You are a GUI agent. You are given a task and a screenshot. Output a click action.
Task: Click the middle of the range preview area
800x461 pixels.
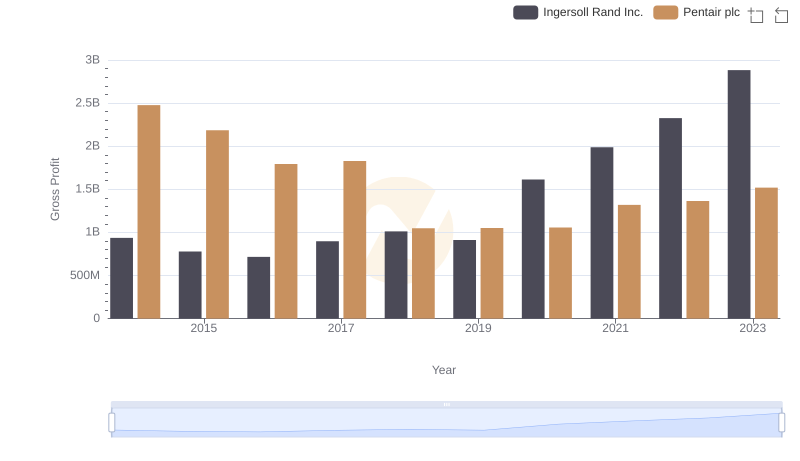point(447,423)
